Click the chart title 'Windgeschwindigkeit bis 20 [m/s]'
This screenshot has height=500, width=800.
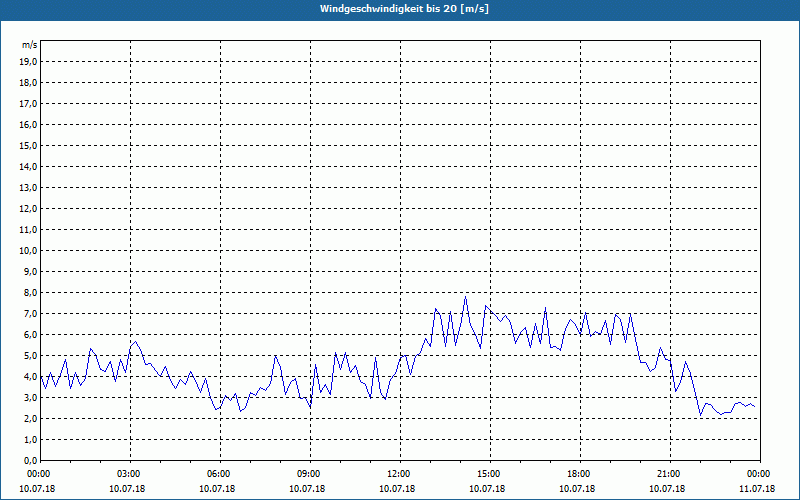pyautogui.click(x=404, y=9)
